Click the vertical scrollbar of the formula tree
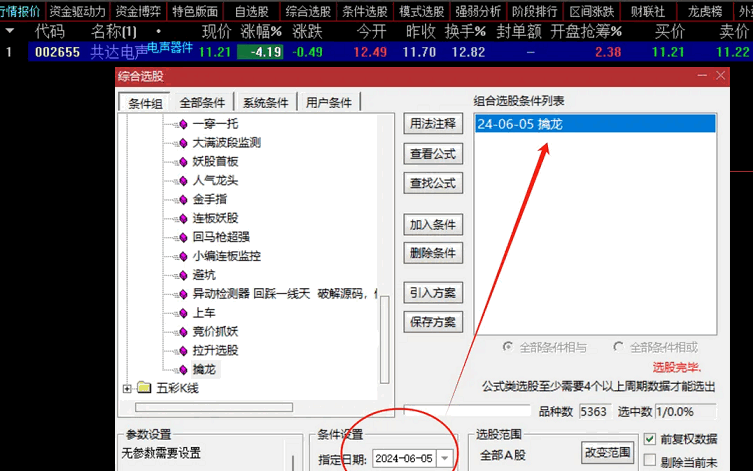 [x=384, y=340]
